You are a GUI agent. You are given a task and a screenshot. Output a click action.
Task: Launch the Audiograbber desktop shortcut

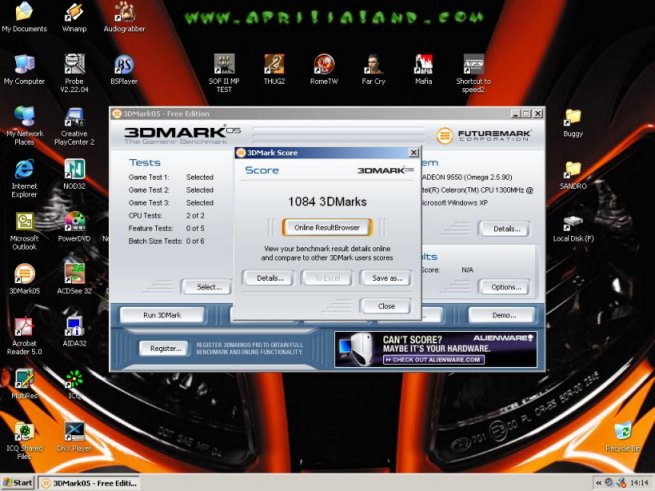(x=124, y=14)
